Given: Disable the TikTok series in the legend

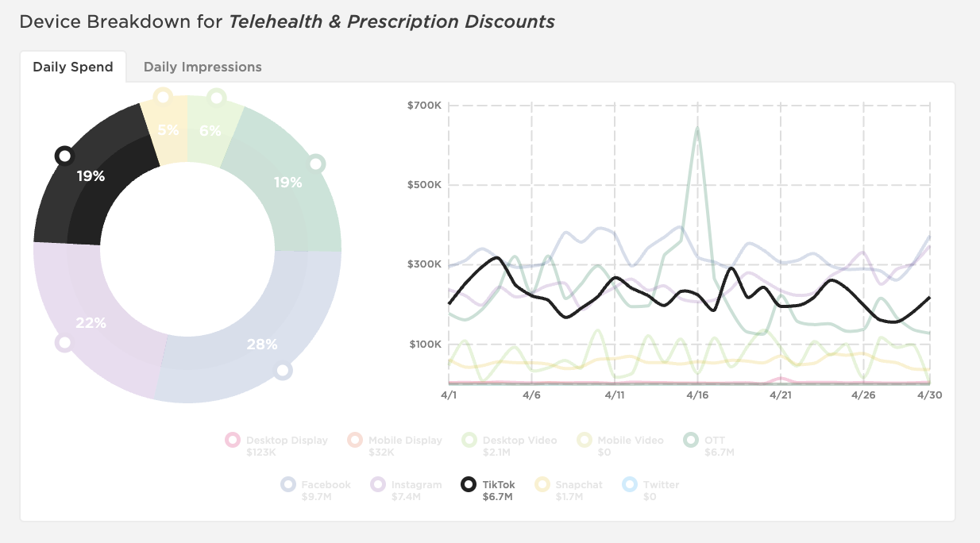Looking at the screenshot, I should (x=470, y=485).
